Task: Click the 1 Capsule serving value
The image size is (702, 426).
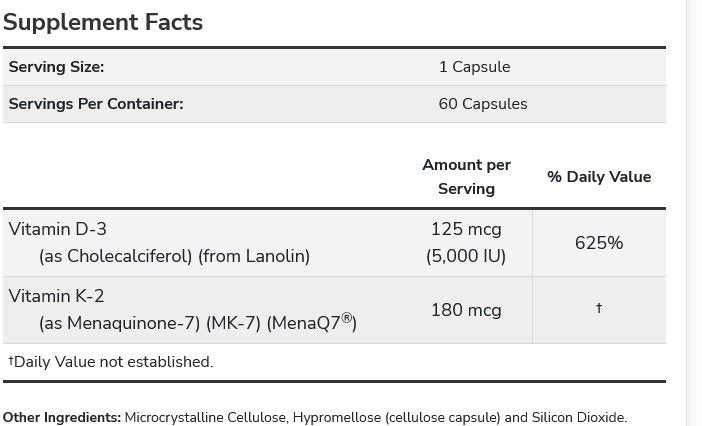Action: pos(474,67)
